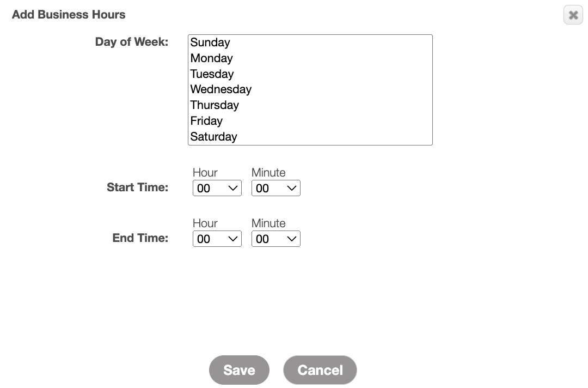Click the Add Business Hours title

tap(69, 15)
